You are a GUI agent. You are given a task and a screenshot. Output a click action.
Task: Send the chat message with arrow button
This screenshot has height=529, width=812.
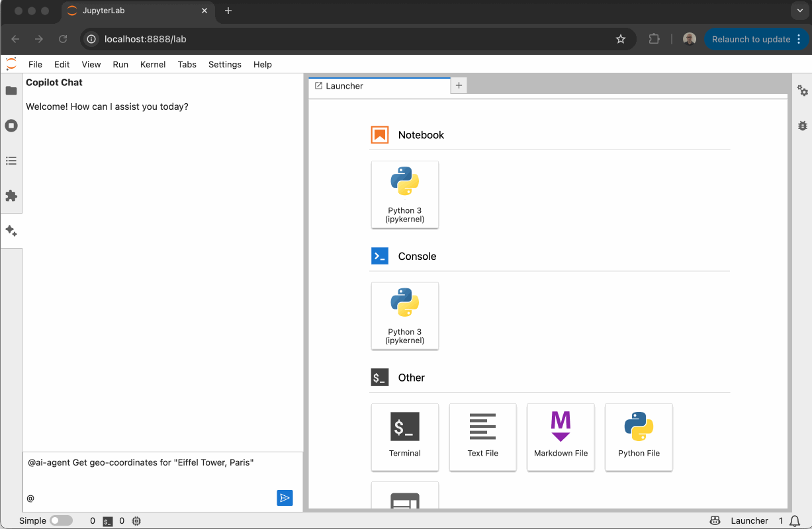click(285, 498)
